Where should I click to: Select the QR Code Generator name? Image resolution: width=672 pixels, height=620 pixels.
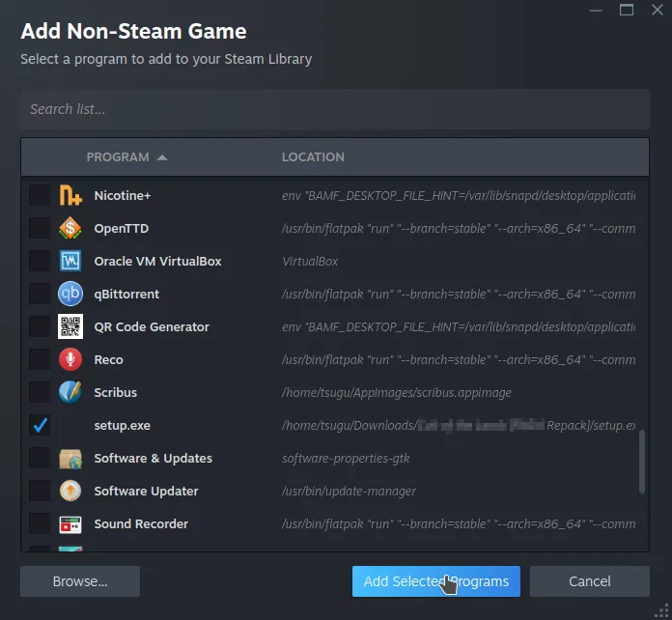pyautogui.click(x=152, y=326)
